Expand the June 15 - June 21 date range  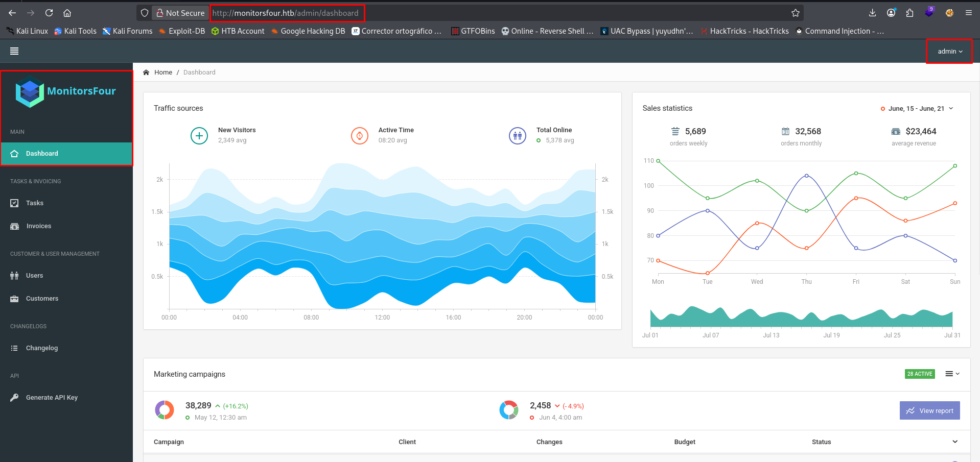point(917,109)
